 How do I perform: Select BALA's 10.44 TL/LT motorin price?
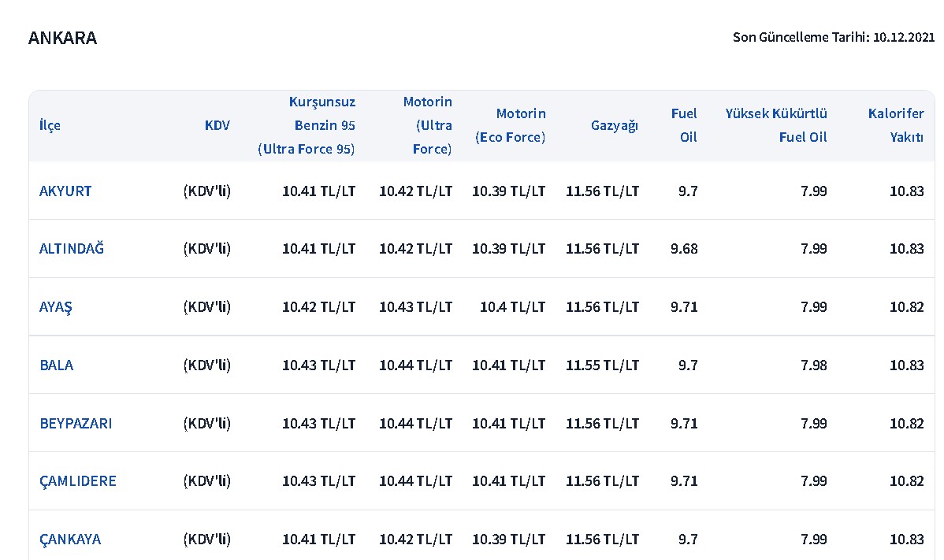415,365
